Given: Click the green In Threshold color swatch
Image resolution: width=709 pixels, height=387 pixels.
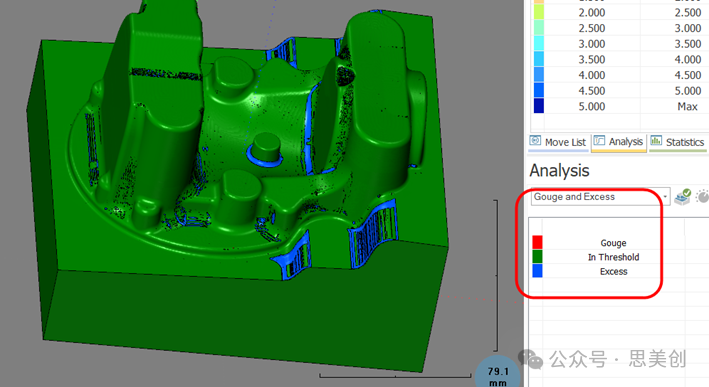Looking at the screenshot, I should click(537, 257).
